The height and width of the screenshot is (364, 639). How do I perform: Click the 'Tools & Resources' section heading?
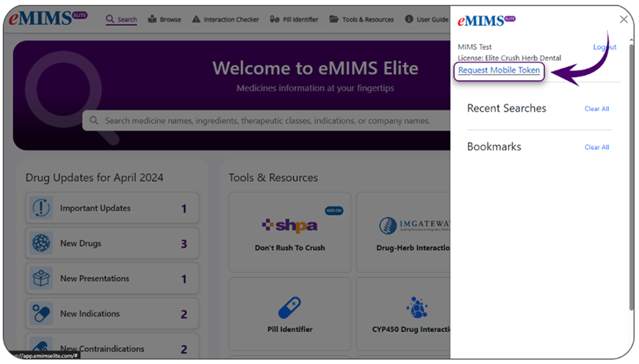[x=273, y=178]
